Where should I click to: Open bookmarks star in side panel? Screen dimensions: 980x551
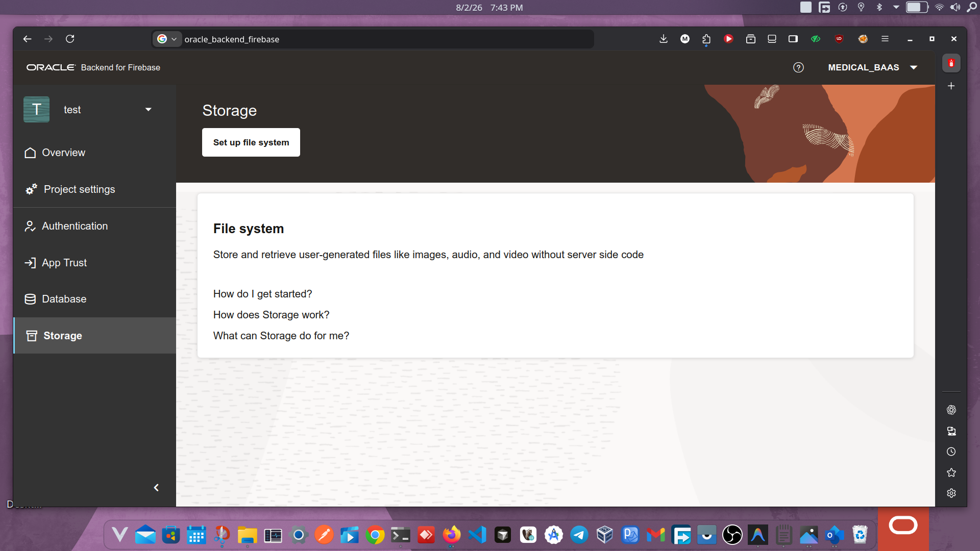coord(951,472)
